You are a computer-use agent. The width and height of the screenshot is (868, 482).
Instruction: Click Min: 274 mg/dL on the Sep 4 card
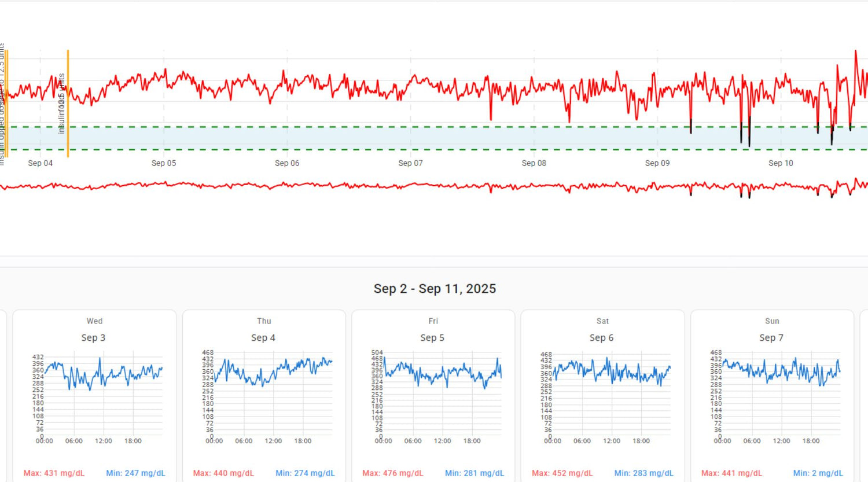(305, 473)
